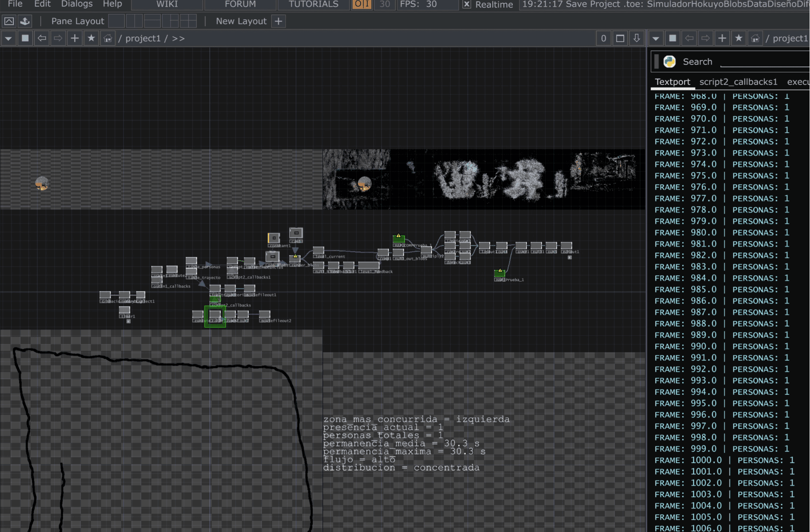Screen dimensions: 810x532
Task: Select the green highlighted selected node
Action: point(215,316)
